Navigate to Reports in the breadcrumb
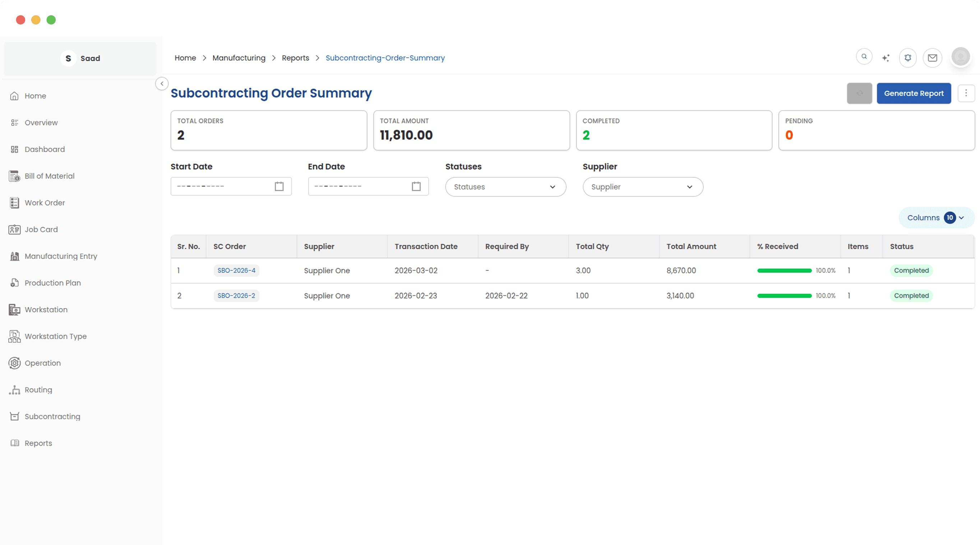The image size is (980, 545). point(296,58)
